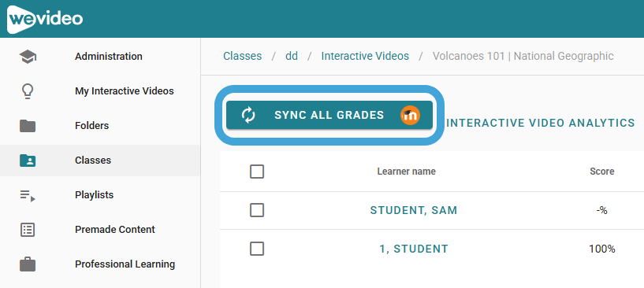Click the Folders folder icon

coord(28,126)
